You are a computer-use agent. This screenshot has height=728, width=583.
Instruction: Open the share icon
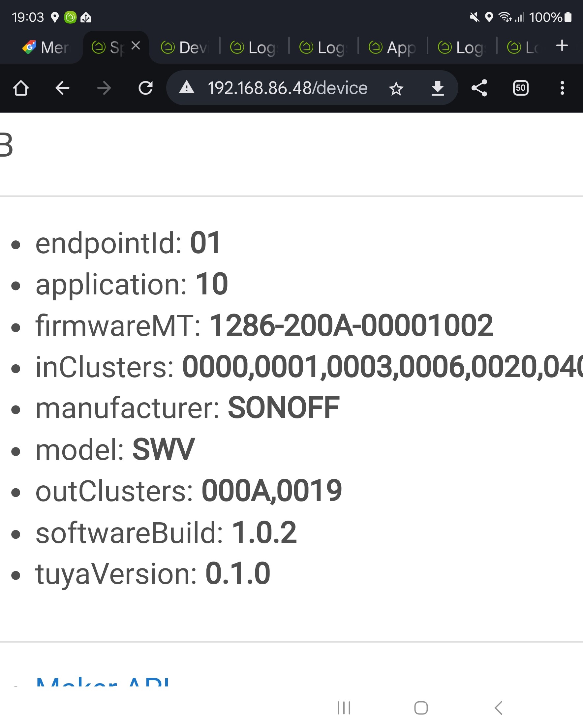click(479, 88)
